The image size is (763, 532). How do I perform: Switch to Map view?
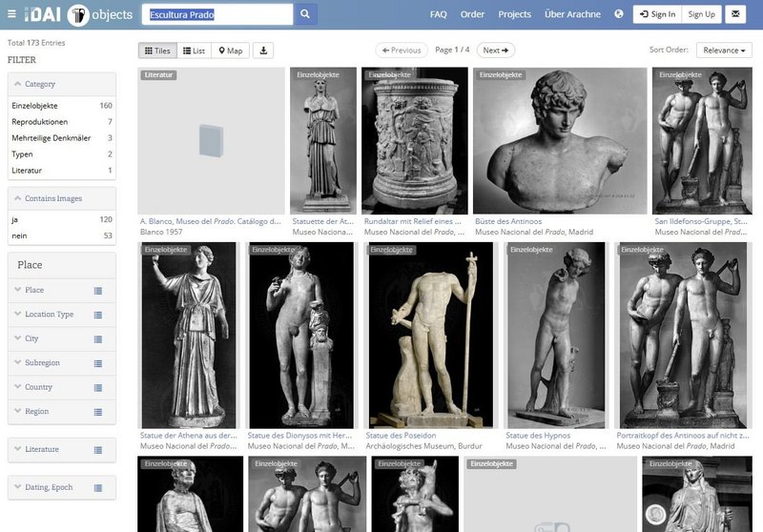point(230,51)
